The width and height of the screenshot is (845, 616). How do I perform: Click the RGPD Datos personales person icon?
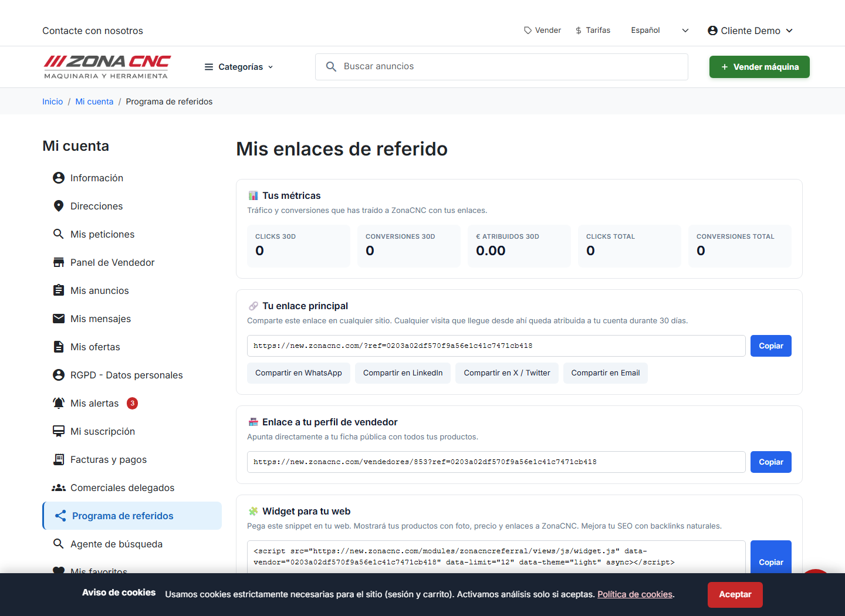click(59, 375)
